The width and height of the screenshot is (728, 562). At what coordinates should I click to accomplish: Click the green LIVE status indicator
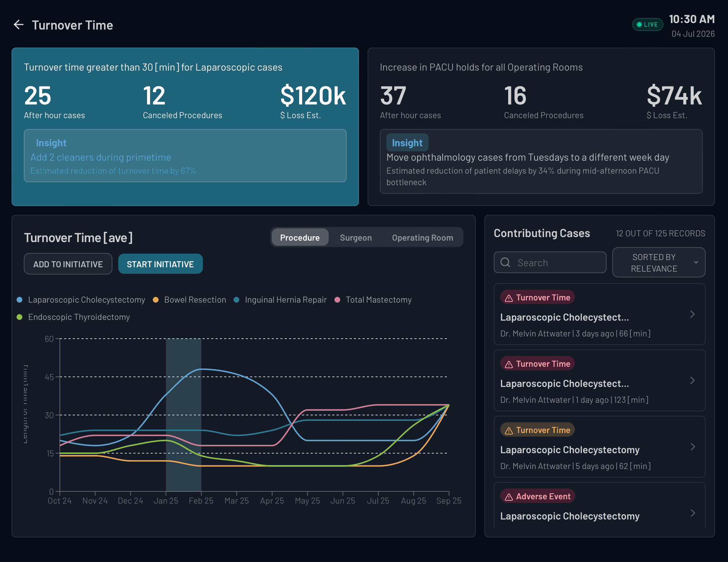click(x=647, y=24)
